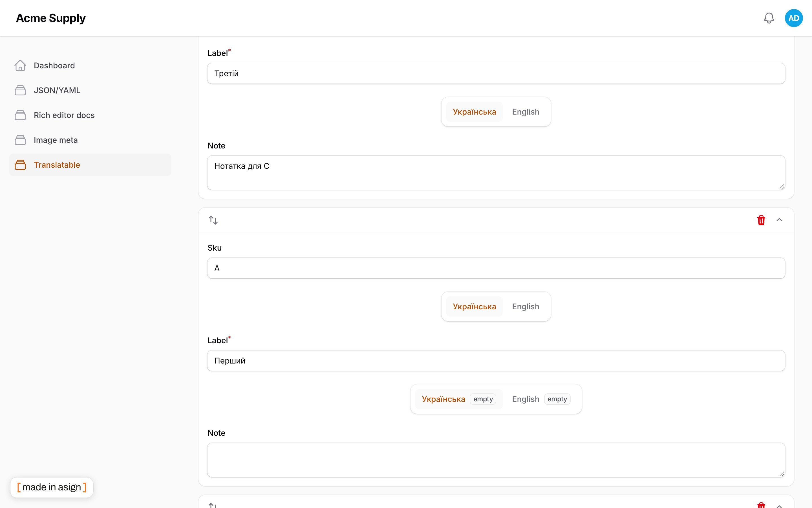Click Label field containing Третій
Viewport: 812px width, 508px height.
click(x=496, y=73)
